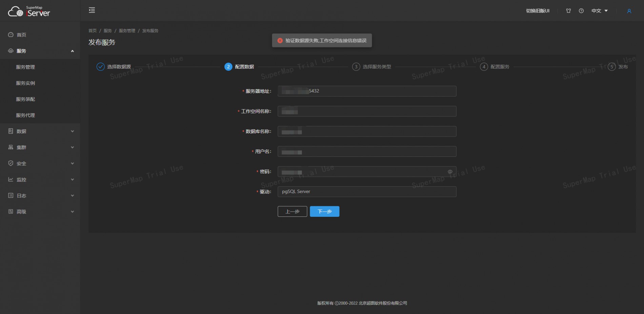This screenshot has height=314, width=644.
Task: Click step 1 checkmark 选择数据源
Action: [x=101, y=67]
